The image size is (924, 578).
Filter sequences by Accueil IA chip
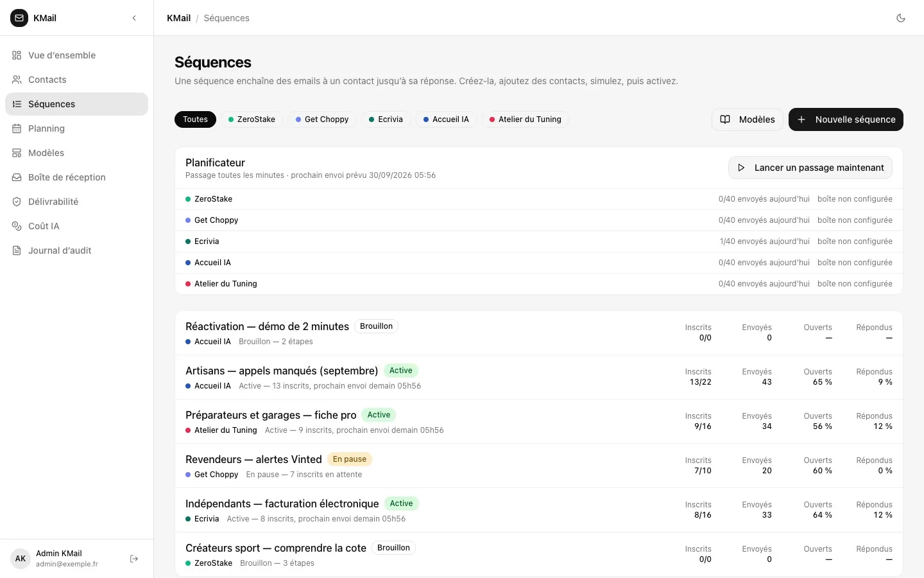[446, 119]
